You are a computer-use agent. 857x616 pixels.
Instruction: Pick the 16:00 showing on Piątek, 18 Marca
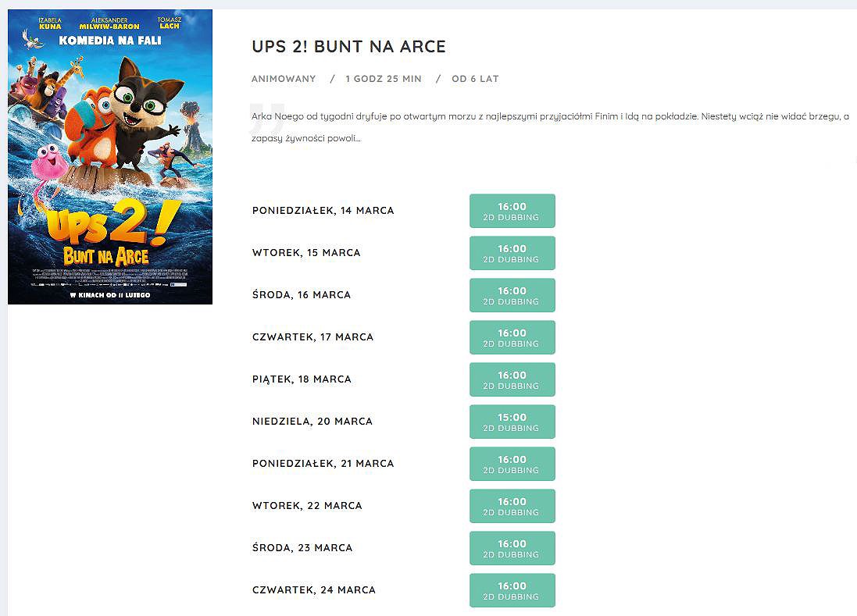(x=512, y=379)
